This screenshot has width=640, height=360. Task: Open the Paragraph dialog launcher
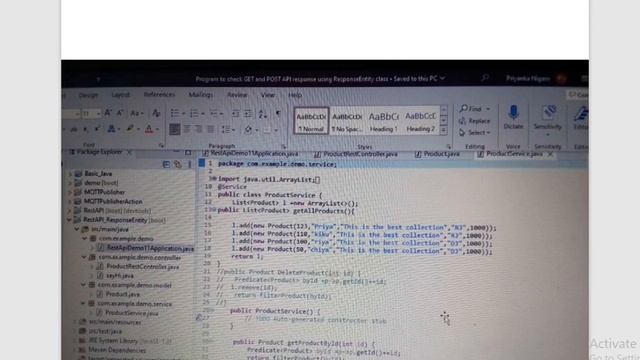[x=284, y=146]
